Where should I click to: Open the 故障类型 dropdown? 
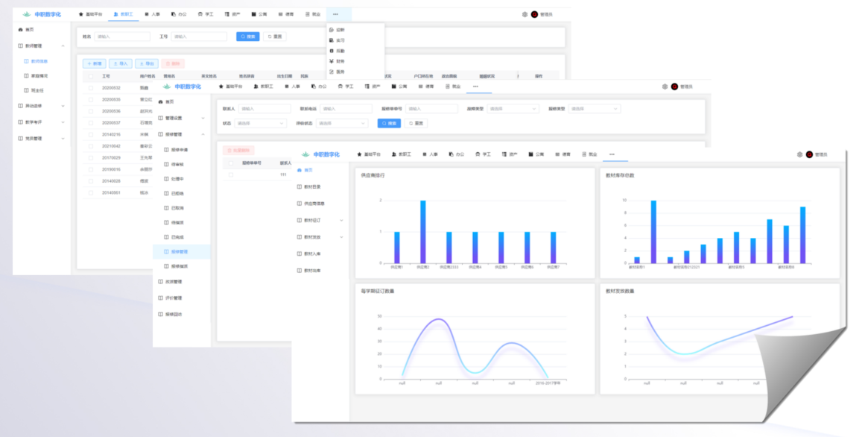click(x=513, y=109)
